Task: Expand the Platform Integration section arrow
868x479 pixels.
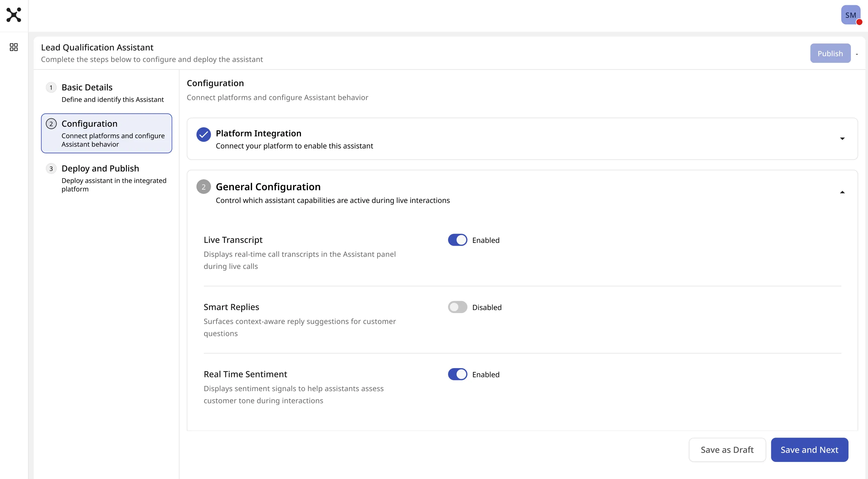Action: [842, 139]
